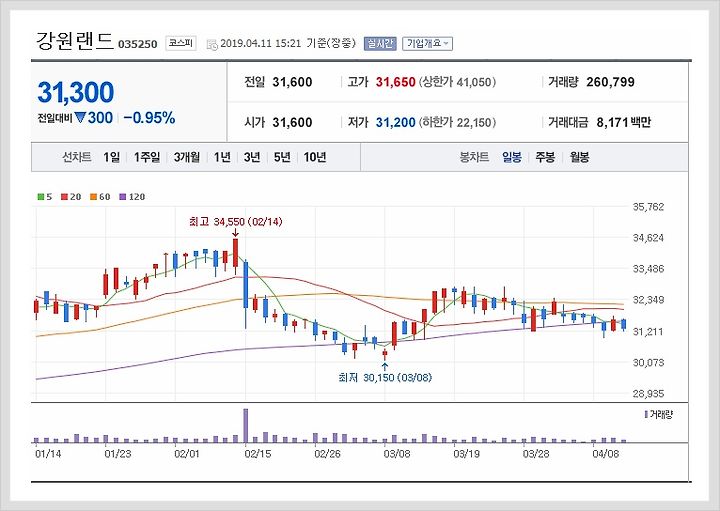Open the 기업개요 dropdown
The width and height of the screenshot is (720, 511).
click(428, 44)
